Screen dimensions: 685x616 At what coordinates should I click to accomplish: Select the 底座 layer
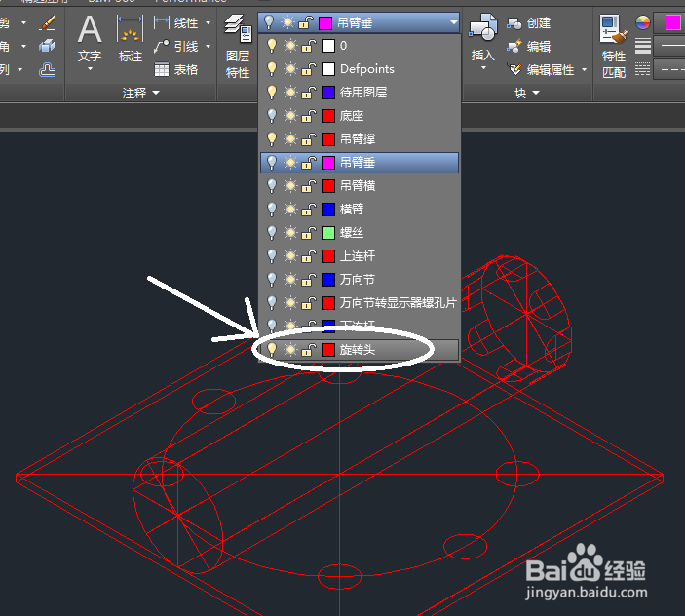360,116
